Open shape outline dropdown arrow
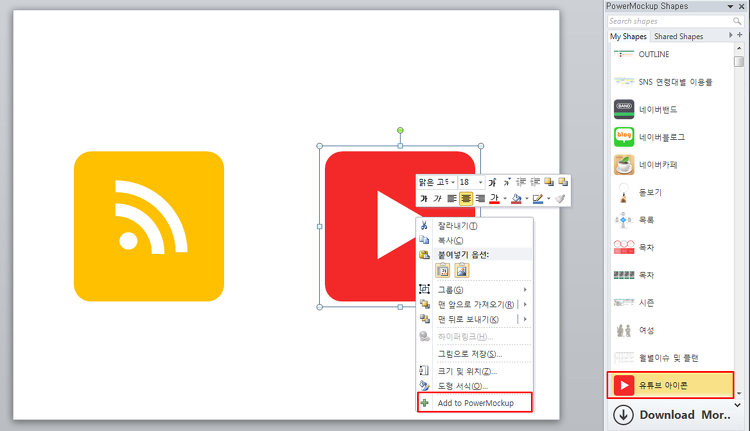This screenshot has width=750, height=431. (x=549, y=199)
